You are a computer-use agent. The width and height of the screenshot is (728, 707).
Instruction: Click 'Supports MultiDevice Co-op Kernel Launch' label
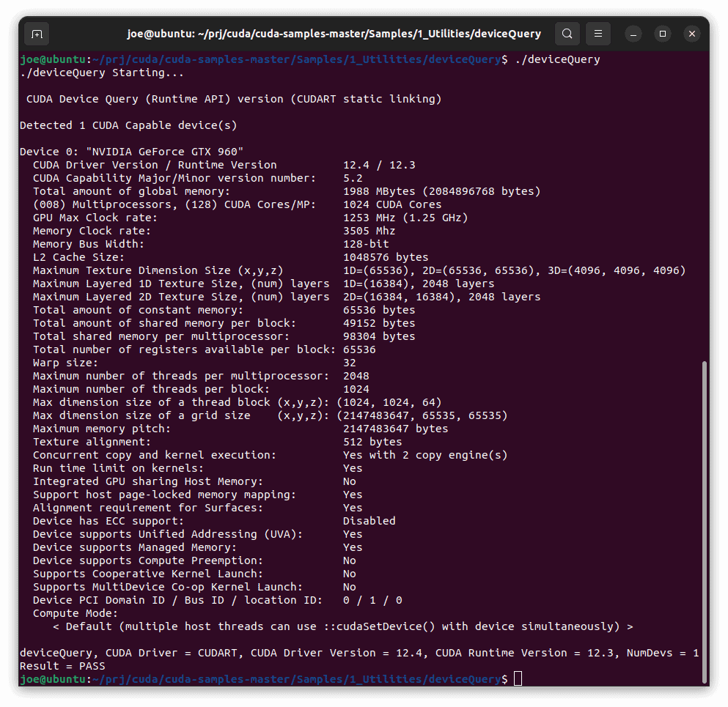click(x=168, y=587)
